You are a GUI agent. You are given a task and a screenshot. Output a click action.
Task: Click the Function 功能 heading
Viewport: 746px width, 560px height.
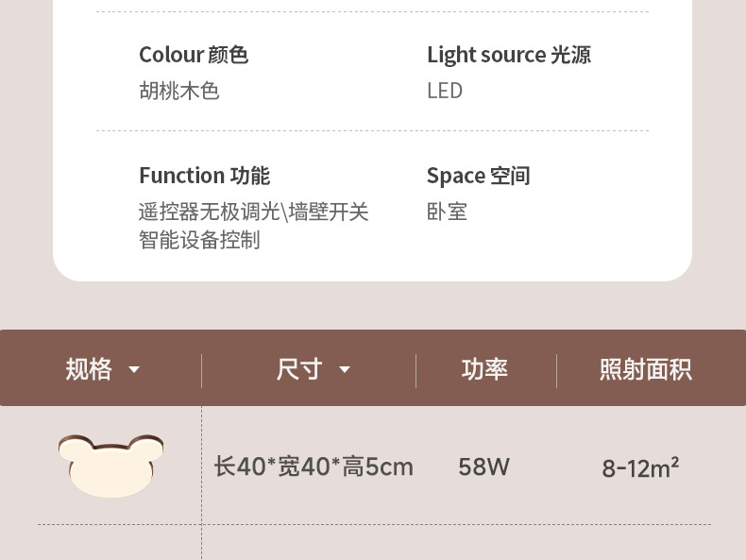pyautogui.click(x=204, y=176)
